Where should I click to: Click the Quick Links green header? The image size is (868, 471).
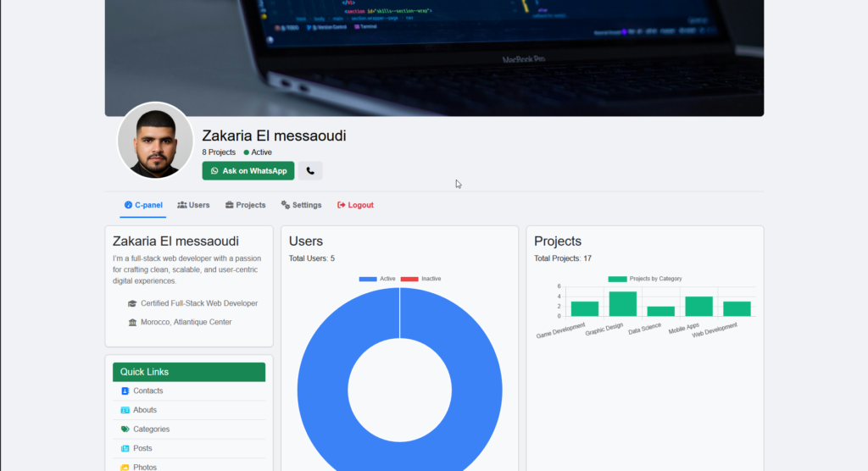pos(189,372)
